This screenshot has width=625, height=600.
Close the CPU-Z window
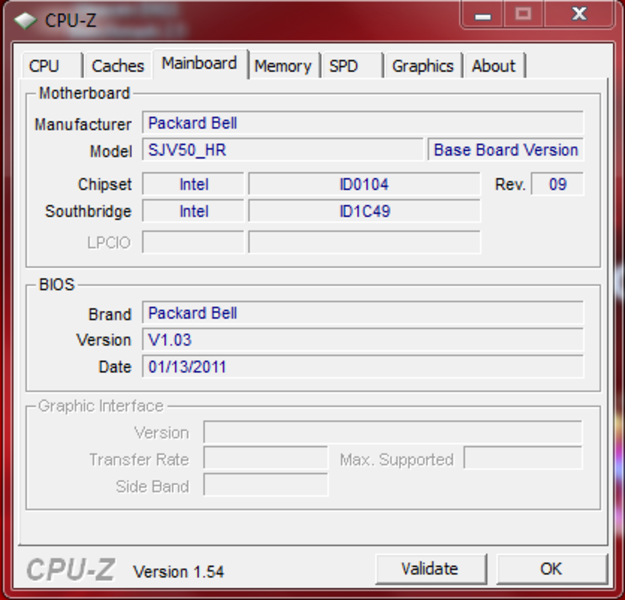(x=579, y=14)
